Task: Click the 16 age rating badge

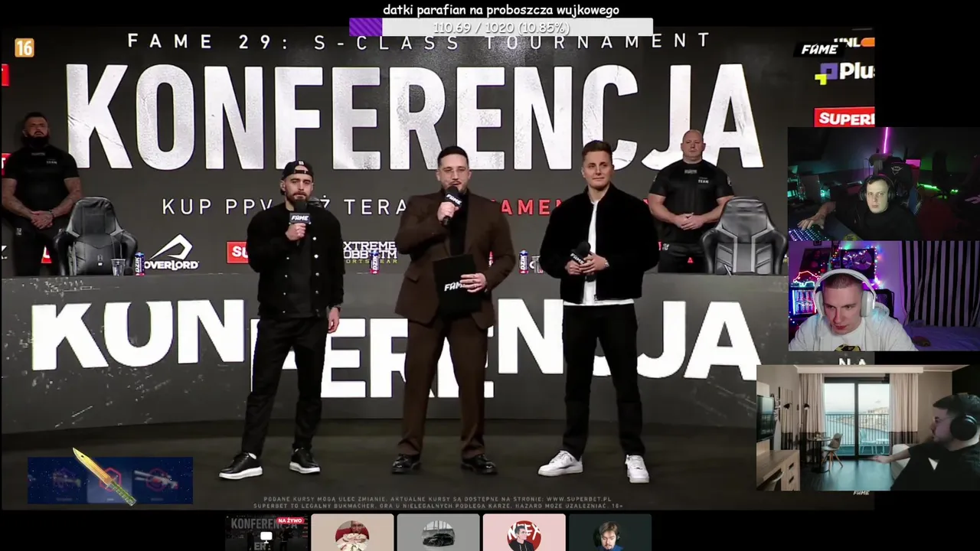Action: tap(24, 47)
